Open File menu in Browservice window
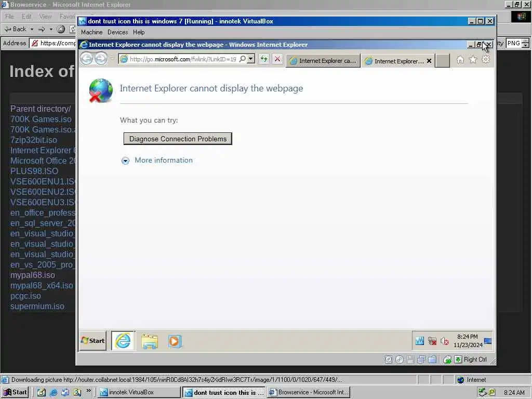Image resolution: width=532 pixels, height=399 pixels. point(9,16)
